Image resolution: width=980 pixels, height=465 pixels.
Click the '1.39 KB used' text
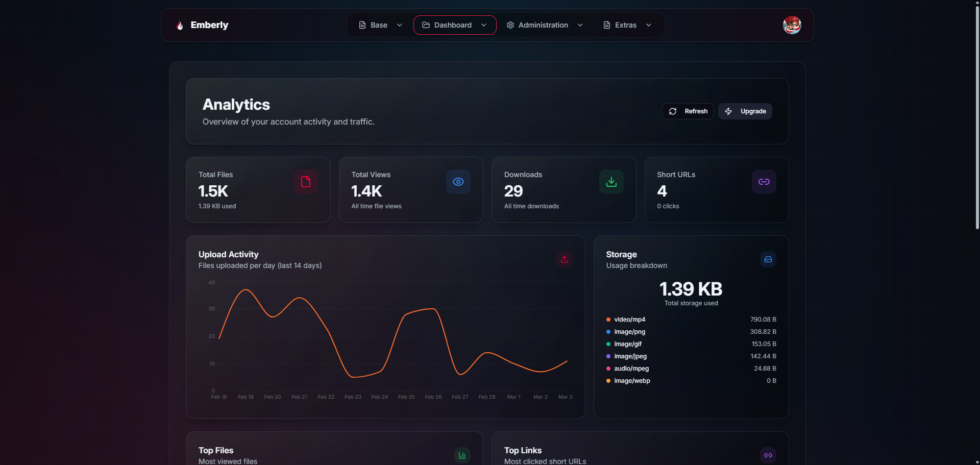pos(217,206)
